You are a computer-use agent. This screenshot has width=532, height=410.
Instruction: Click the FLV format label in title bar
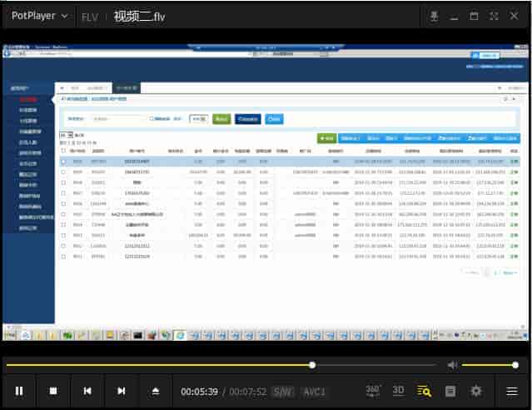tap(89, 16)
